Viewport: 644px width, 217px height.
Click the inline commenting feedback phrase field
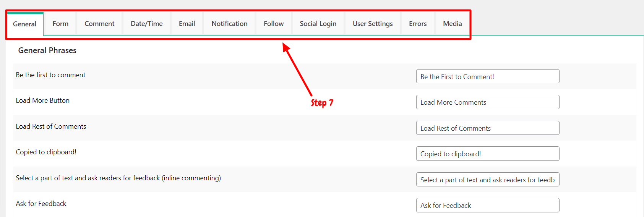pyautogui.click(x=488, y=180)
